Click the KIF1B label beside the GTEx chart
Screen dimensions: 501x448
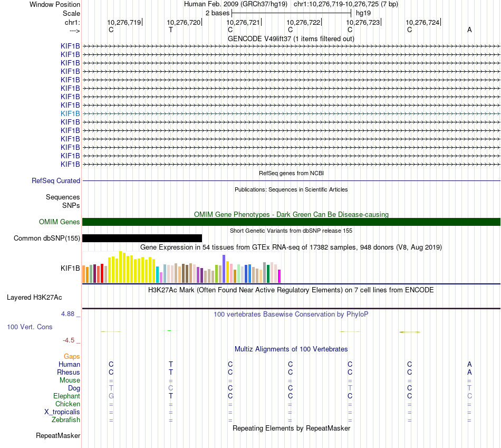click(x=70, y=268)
